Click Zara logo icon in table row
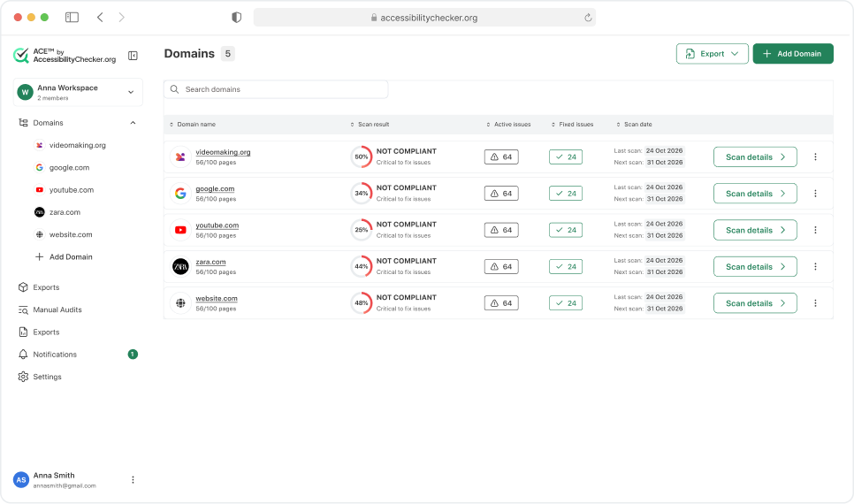 tap(180, 266)
